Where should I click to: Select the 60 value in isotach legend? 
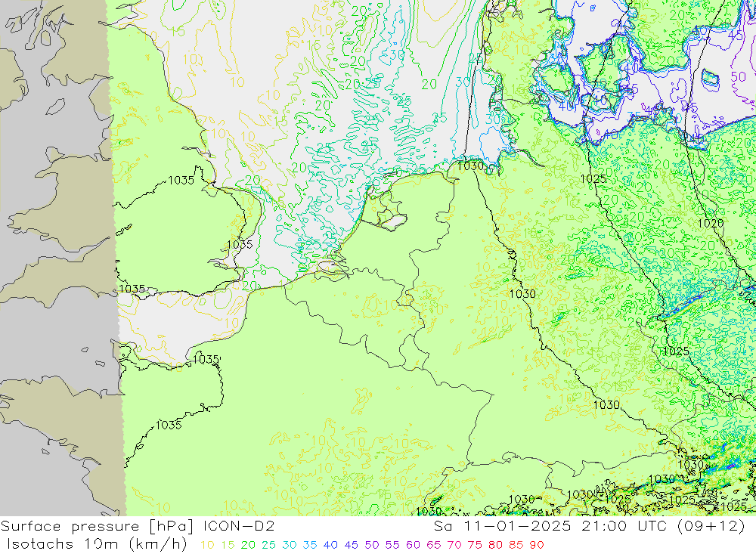point(414,546)
